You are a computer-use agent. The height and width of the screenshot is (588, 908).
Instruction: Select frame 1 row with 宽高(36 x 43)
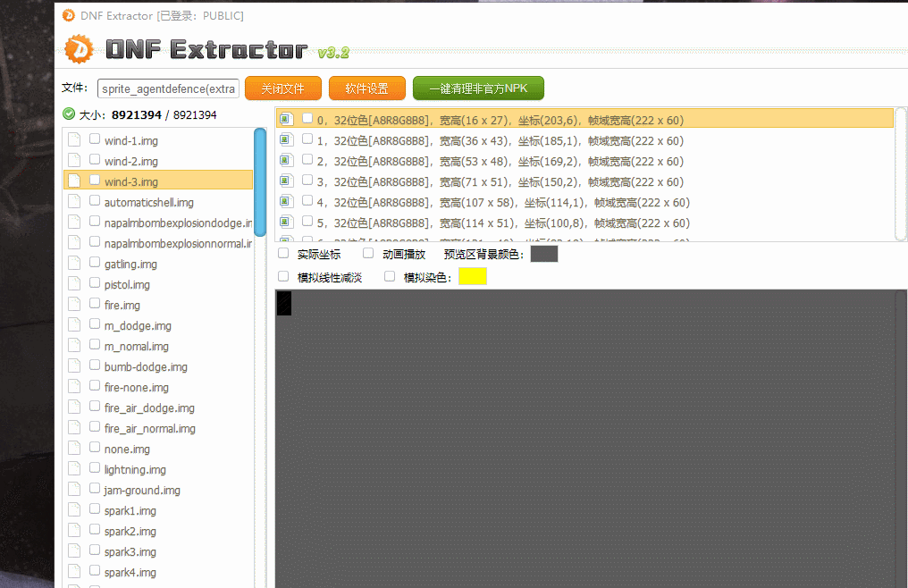click(584, 140)
